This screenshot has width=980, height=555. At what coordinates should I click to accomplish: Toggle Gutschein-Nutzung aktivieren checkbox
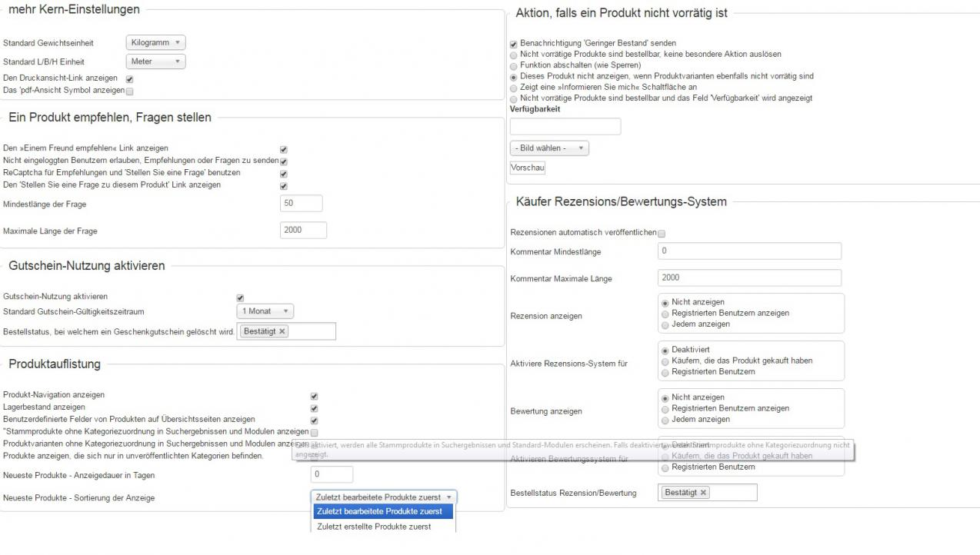click(240, 297)
